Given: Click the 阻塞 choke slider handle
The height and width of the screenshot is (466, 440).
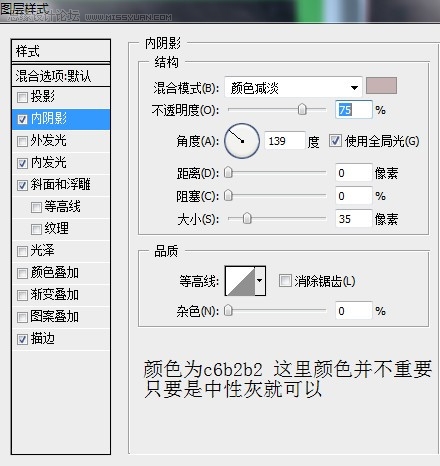Looking at the screenshot, I should coord(228,195).
